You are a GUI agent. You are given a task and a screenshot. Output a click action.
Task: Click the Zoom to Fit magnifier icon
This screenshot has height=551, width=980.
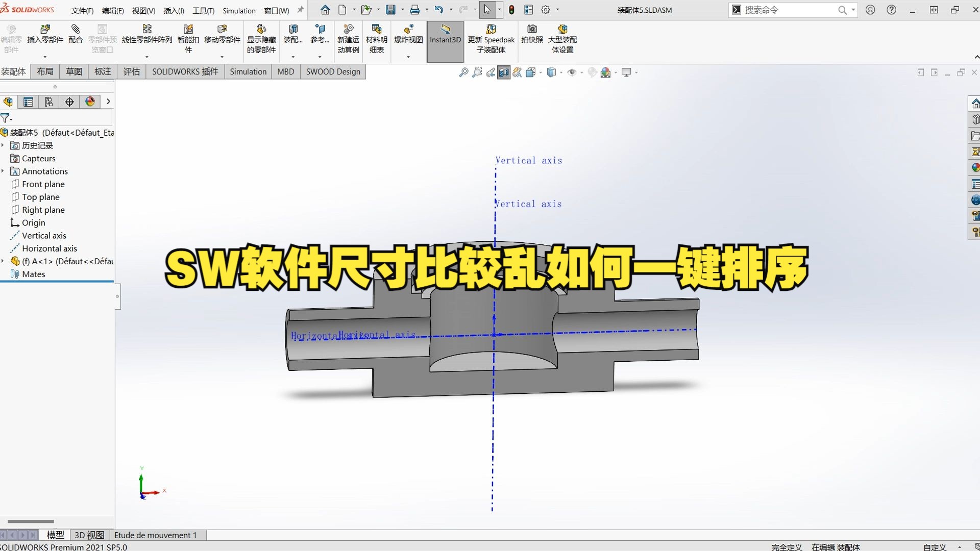coord(463,72)
